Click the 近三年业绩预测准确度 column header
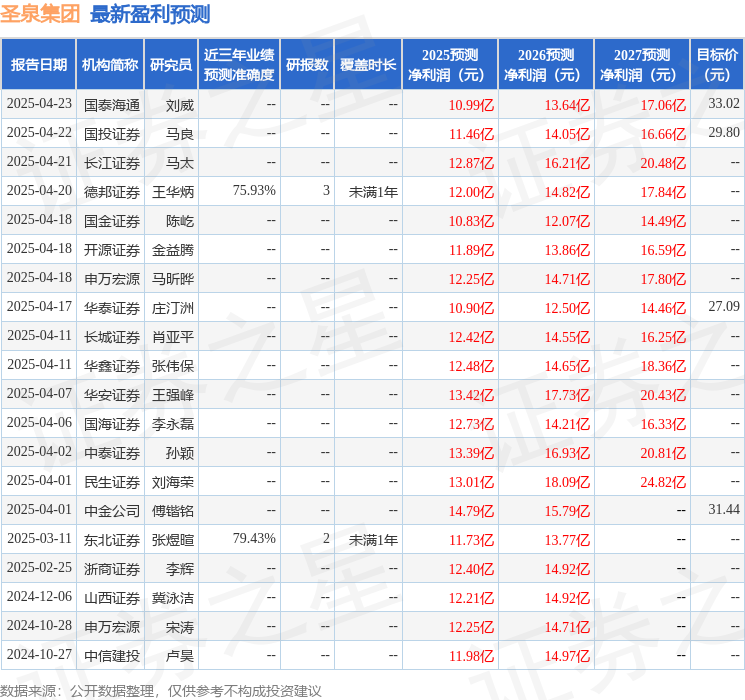 click(x=239, y=64)
